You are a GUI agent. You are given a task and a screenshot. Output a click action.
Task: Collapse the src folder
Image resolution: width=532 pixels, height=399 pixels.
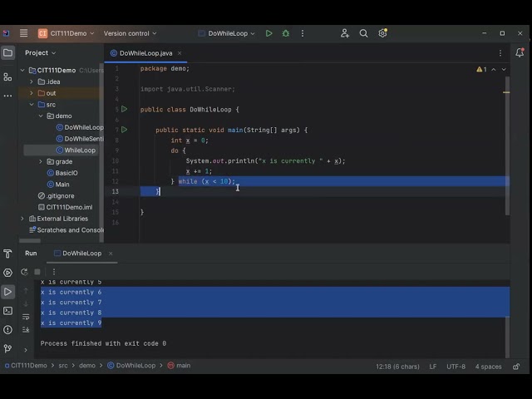pyautogui.click(x=32, y=105)
